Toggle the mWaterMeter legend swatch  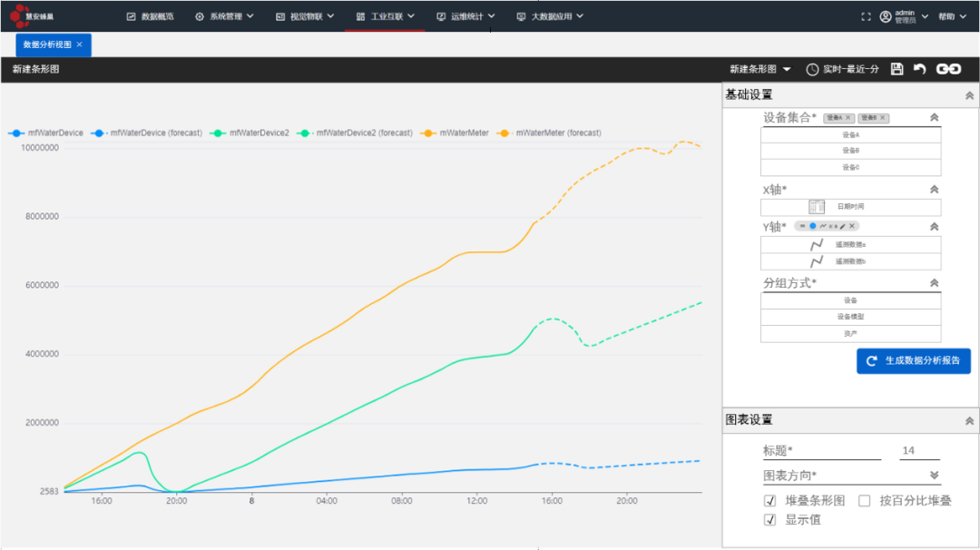(x=429, y=133)
